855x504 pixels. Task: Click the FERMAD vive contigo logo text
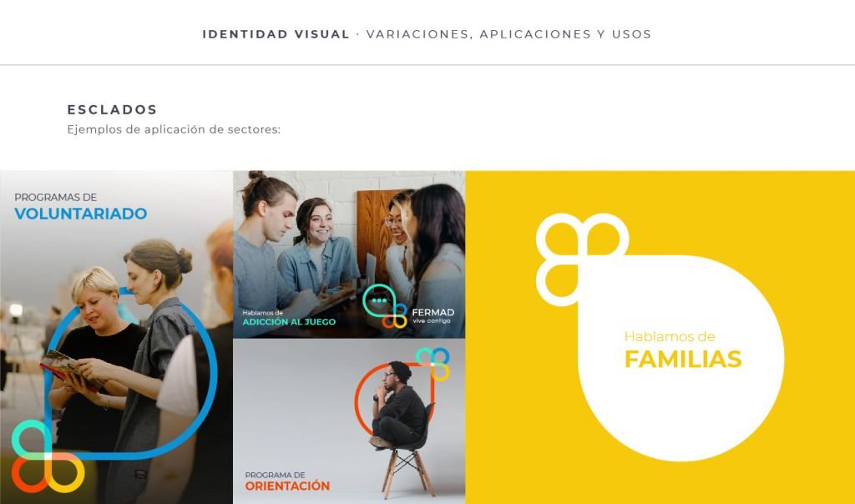433,315
